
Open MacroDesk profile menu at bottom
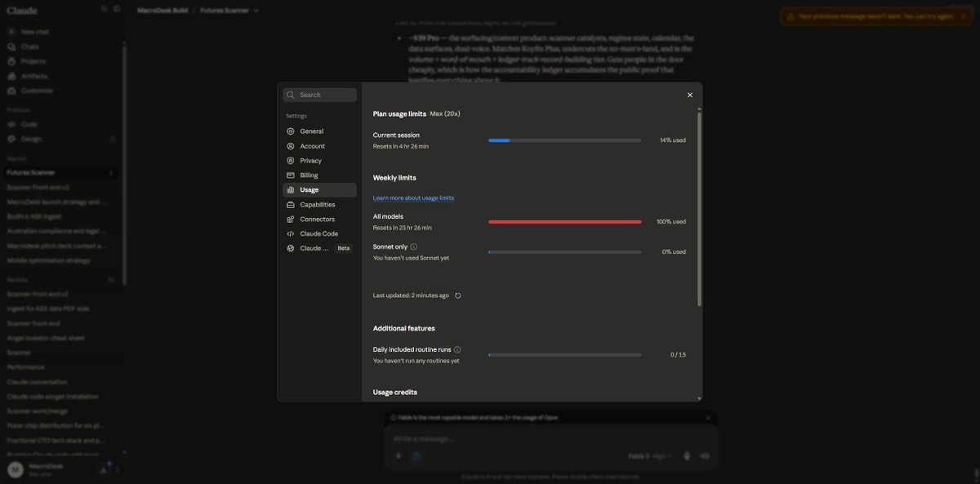(49, 469)
